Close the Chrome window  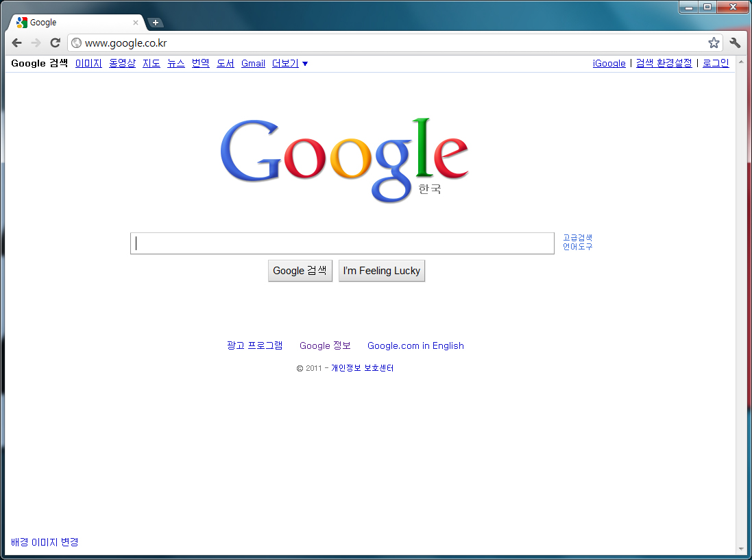click(x=733, y=7)
